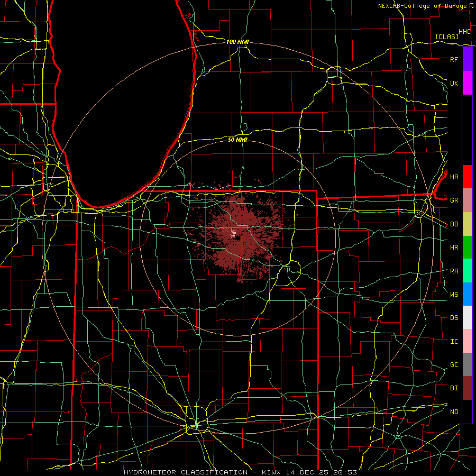Click the ND legend label
476x476 pixels.
click(454, 412)
